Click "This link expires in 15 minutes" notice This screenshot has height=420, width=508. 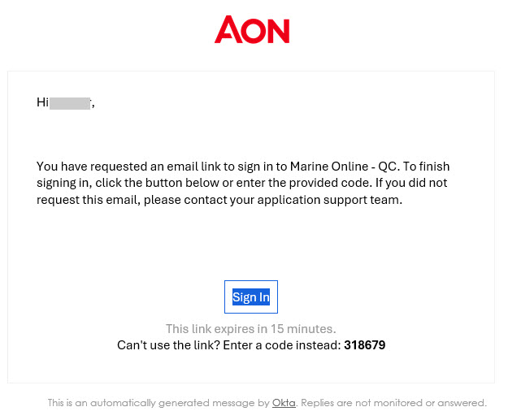click(250, 329)
